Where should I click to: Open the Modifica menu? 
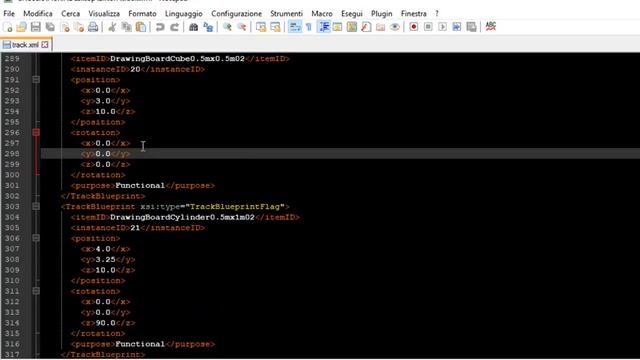tap(38, 13)
